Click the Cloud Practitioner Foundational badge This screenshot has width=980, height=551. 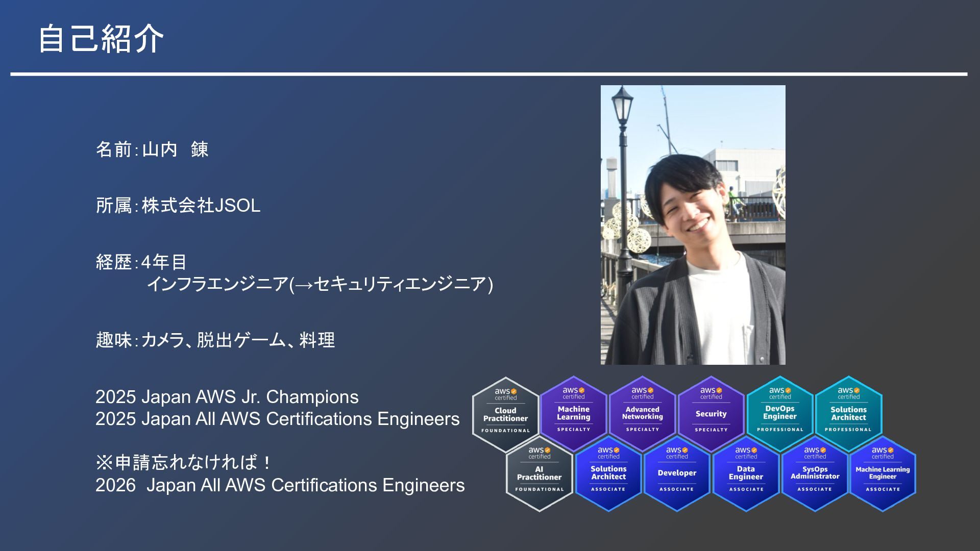pyautogui.click(x=505, y=414)
